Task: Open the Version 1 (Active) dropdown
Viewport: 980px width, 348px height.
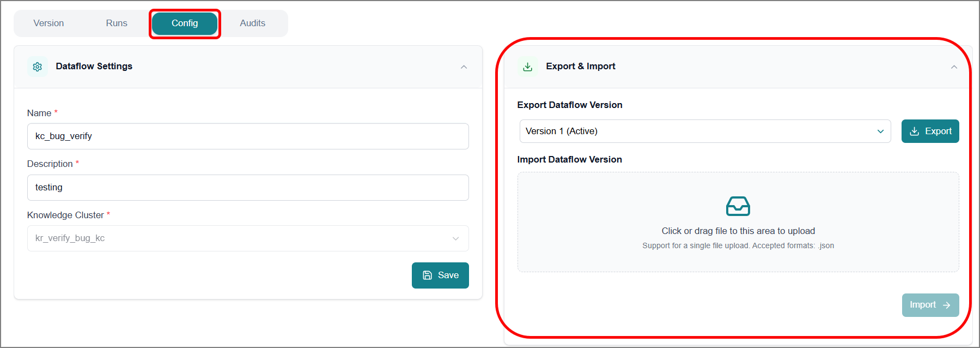Action: [x=705, y=131]
